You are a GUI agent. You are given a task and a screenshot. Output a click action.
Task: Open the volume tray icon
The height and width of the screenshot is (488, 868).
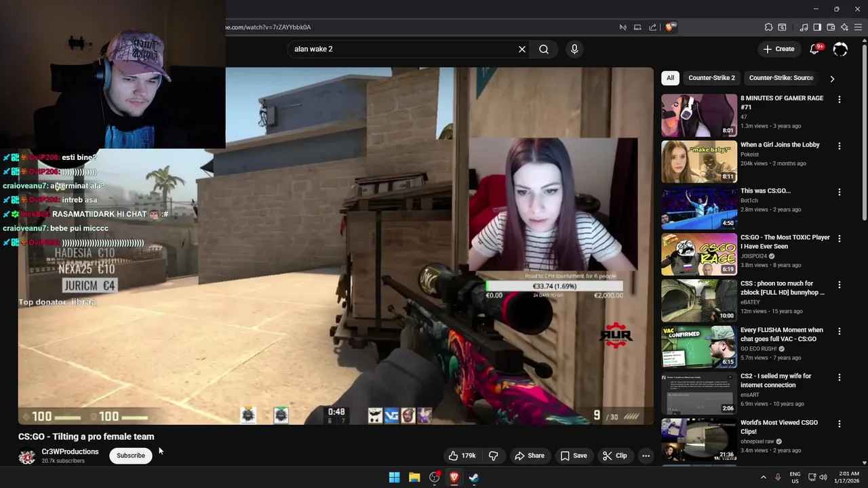(823, 477)
